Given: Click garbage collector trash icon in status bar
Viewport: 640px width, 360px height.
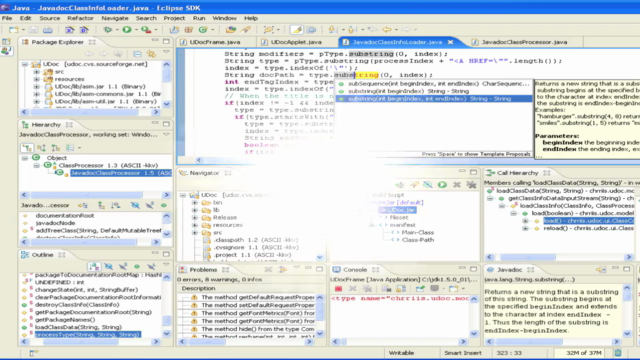Looking at the screenshot, I should (x=618, y=353).
